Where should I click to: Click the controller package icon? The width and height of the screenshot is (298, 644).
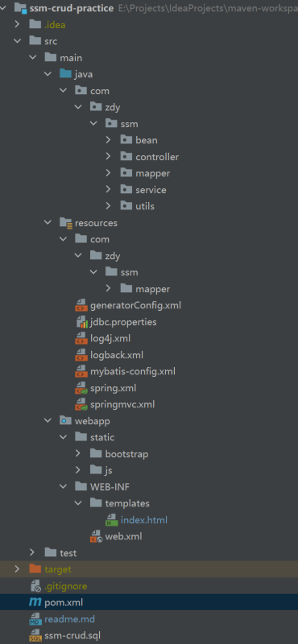tap(126, 156)
